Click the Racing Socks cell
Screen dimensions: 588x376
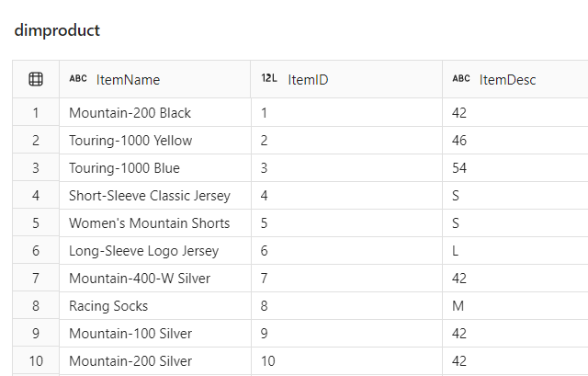coord(155,306)
